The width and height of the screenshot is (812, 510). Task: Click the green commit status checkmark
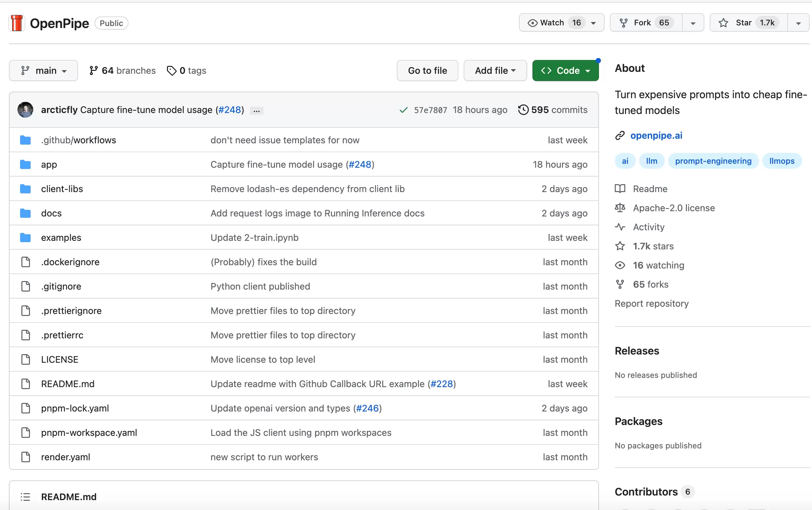pyautogui.click(x=403, y=110)
